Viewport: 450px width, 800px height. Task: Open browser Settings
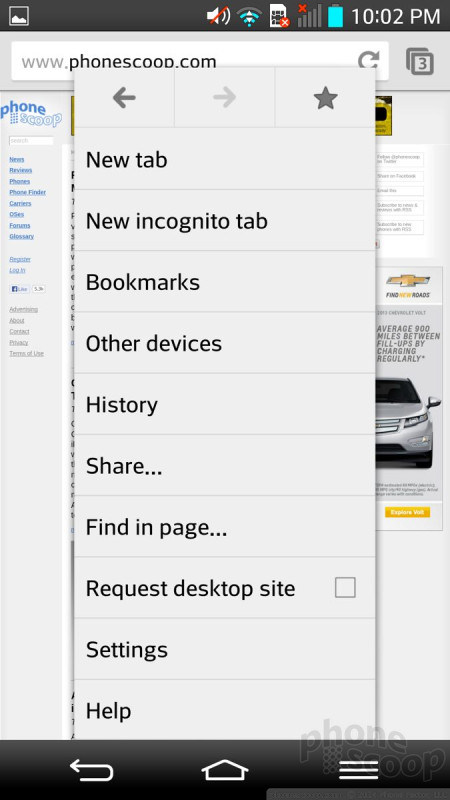tap(225, 649)
